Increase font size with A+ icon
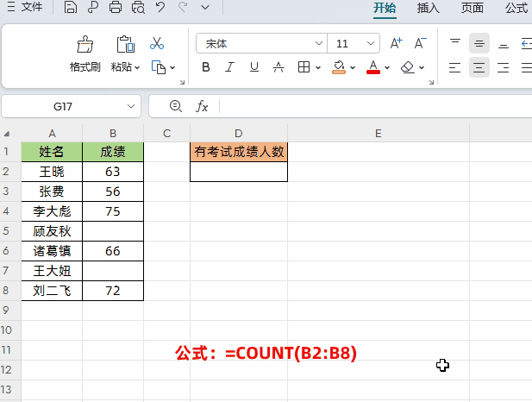Viewport: 532px width, 402px height. (x=397, y=43)
